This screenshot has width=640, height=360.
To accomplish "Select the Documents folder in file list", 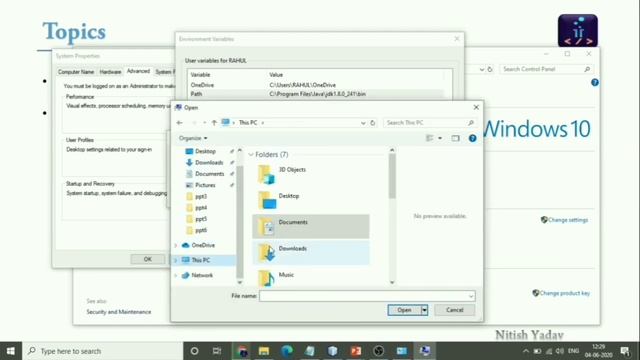I will 310,227.
